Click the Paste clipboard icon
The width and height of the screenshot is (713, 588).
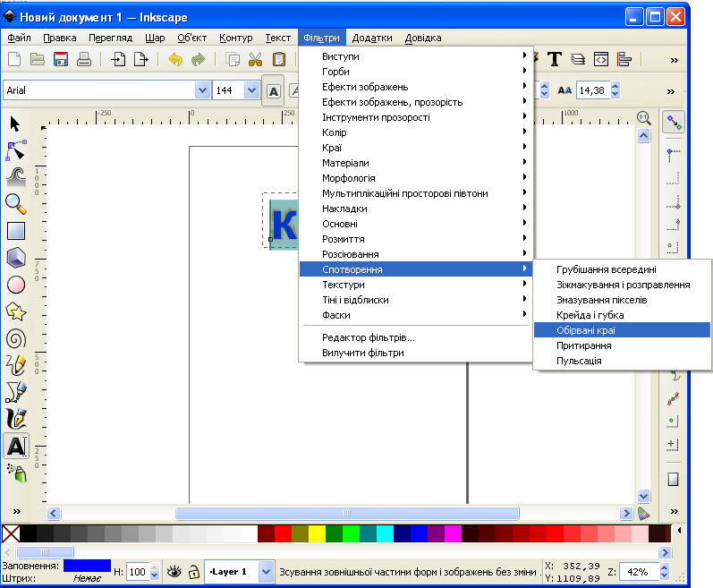pyautogui.click(x=279, y=59)
